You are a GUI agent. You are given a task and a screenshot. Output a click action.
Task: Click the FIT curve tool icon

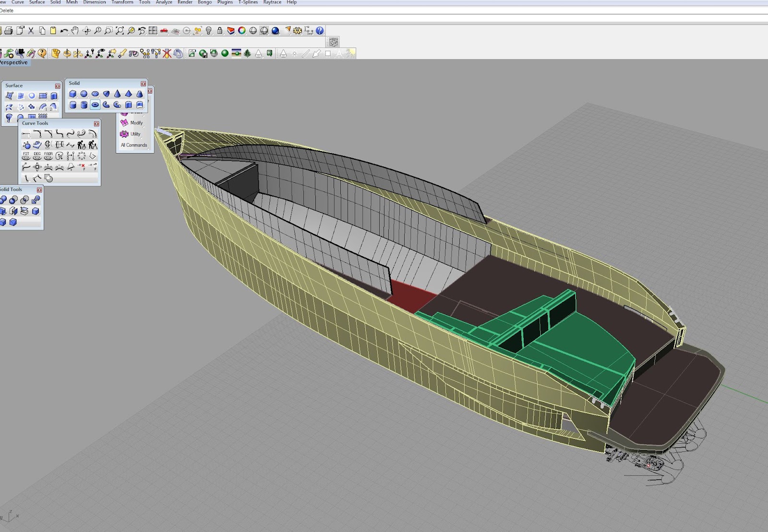tap(26, 156)
